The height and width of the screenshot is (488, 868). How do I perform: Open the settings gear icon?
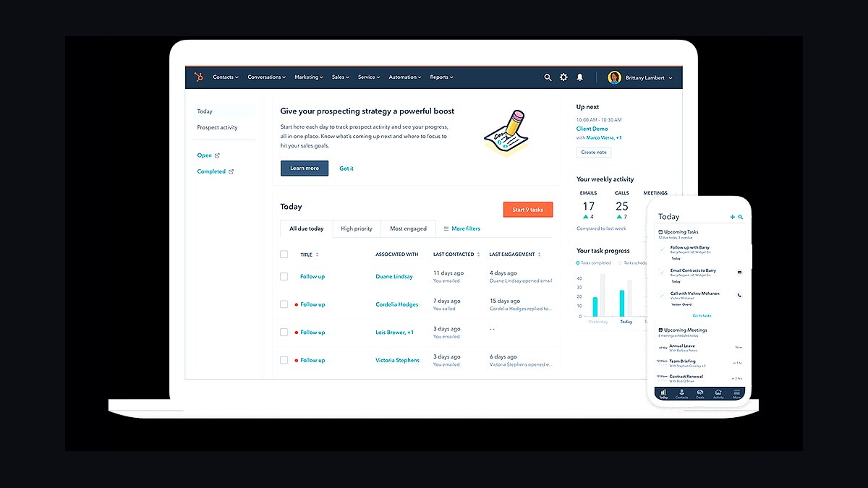tap(563, 77)
